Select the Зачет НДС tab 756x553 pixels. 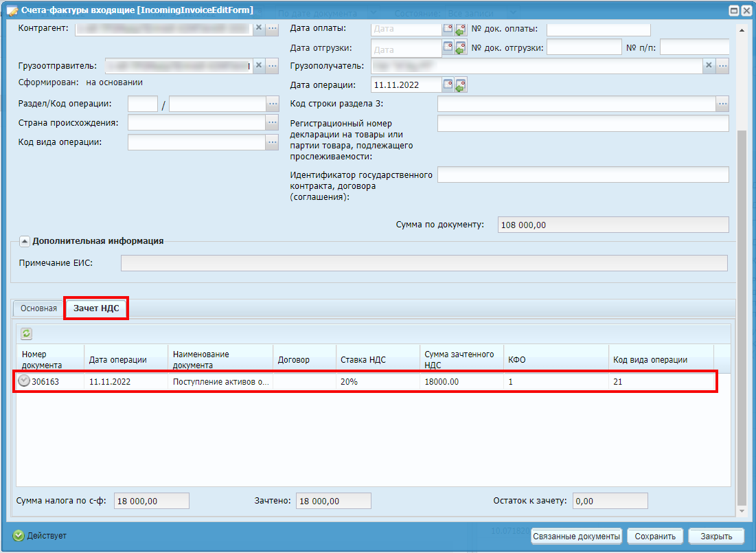point(96,308)
